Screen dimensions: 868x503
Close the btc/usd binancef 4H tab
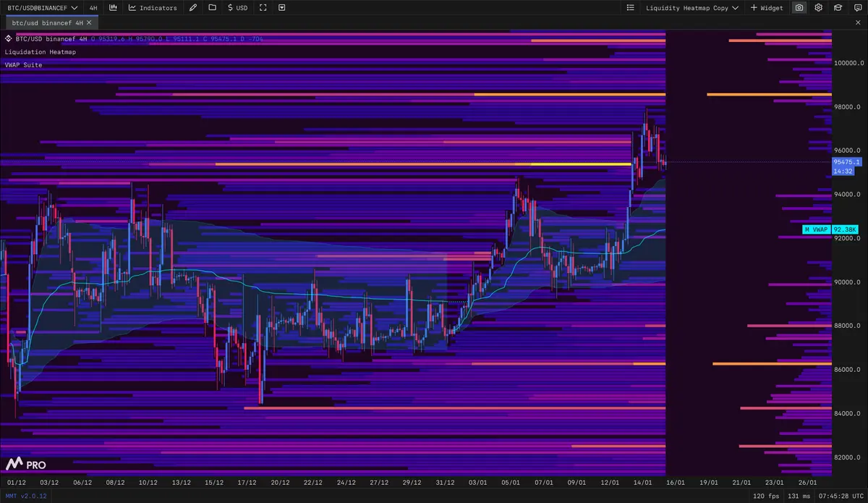tap(89, 22)
